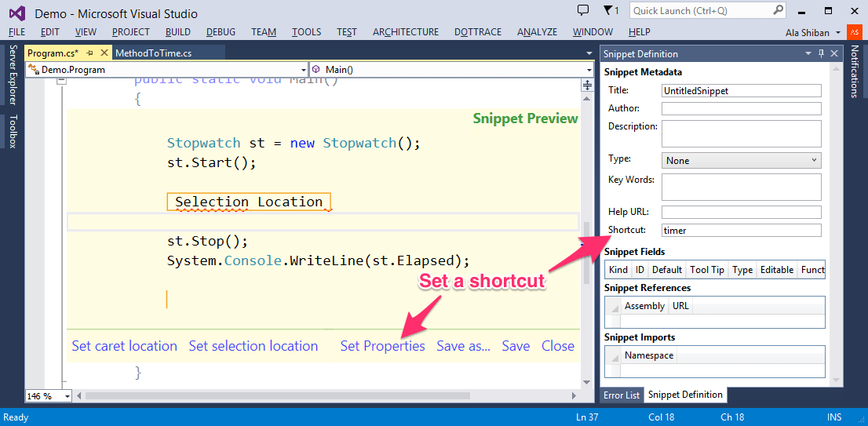
Task: Close the Snippet Definition panel
Action: [x=834, y=53]
